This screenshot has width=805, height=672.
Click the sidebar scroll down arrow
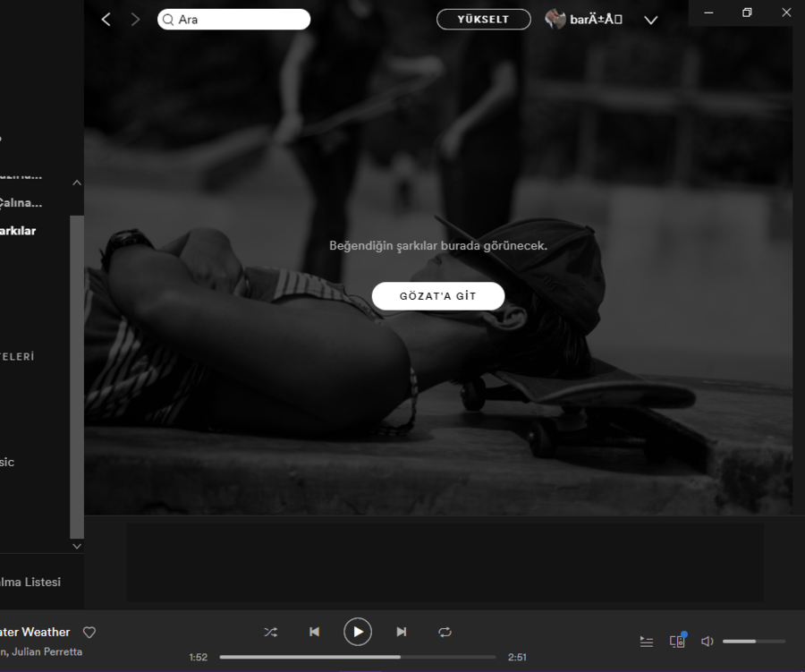(77, 546)
